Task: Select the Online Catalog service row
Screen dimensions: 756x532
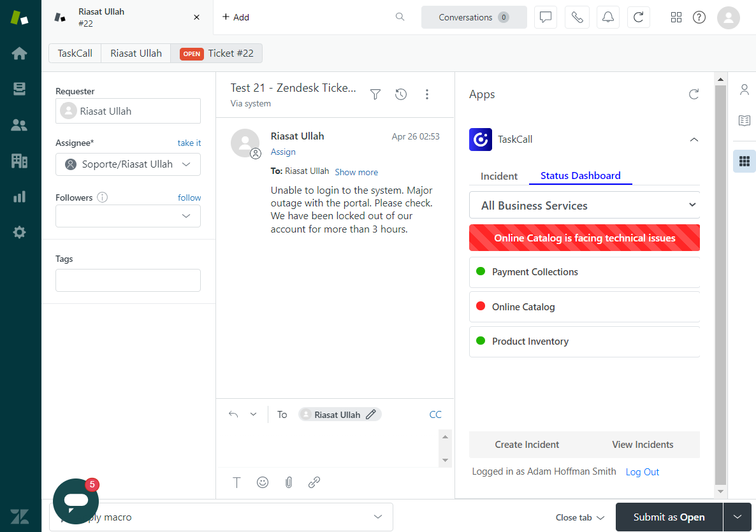Action: coord(585,307)
